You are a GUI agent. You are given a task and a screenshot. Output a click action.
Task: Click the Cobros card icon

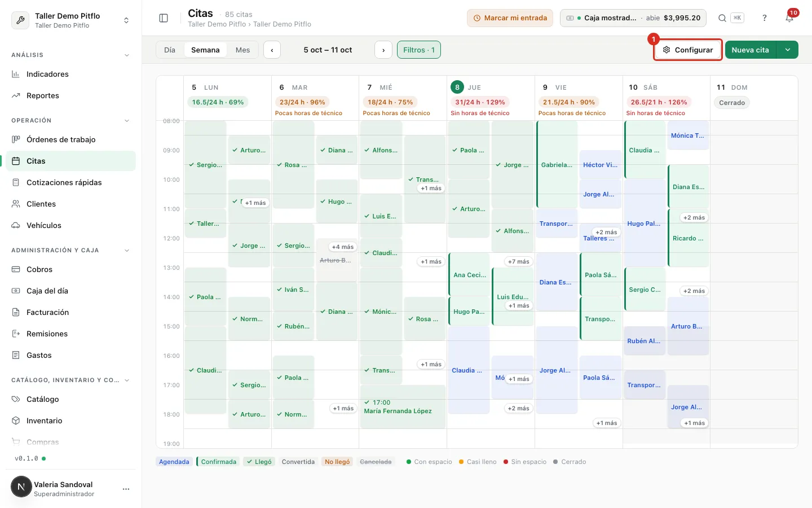[x=16, y=269]
